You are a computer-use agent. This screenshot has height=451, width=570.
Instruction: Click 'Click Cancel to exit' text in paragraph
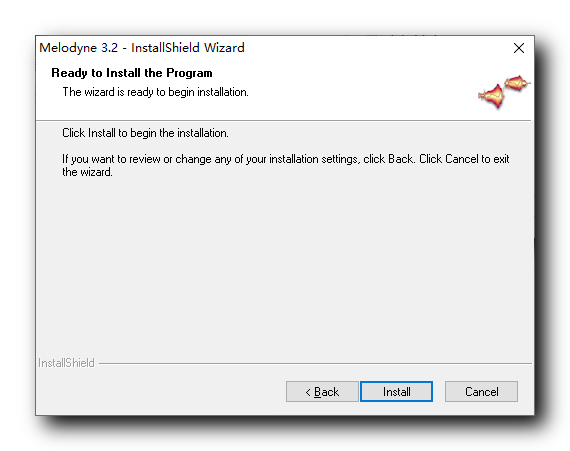tap(464, 159)
